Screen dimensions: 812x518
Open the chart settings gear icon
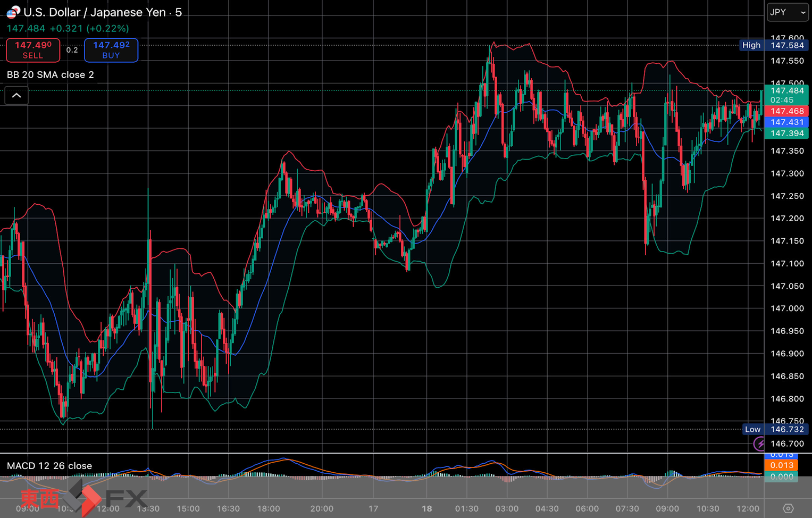(x=788, y=508)
